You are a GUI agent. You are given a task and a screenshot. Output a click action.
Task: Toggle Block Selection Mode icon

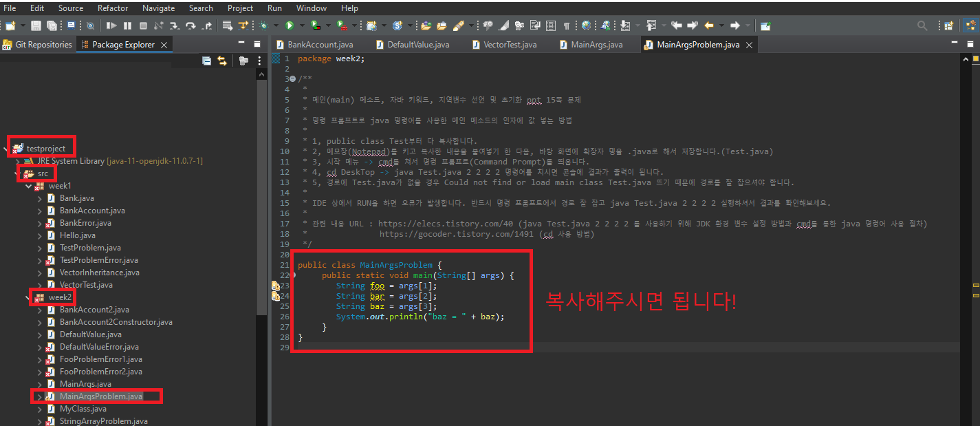[x=550, y=25]
